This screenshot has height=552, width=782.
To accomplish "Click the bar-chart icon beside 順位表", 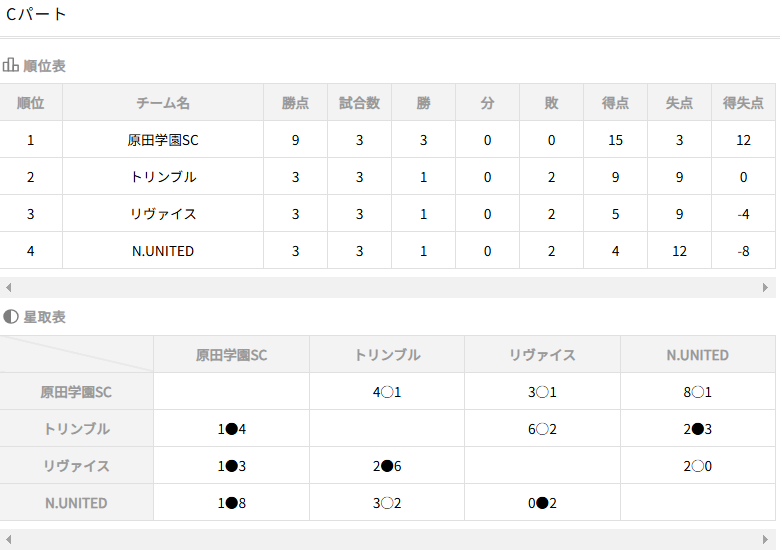I will point(10,65).
